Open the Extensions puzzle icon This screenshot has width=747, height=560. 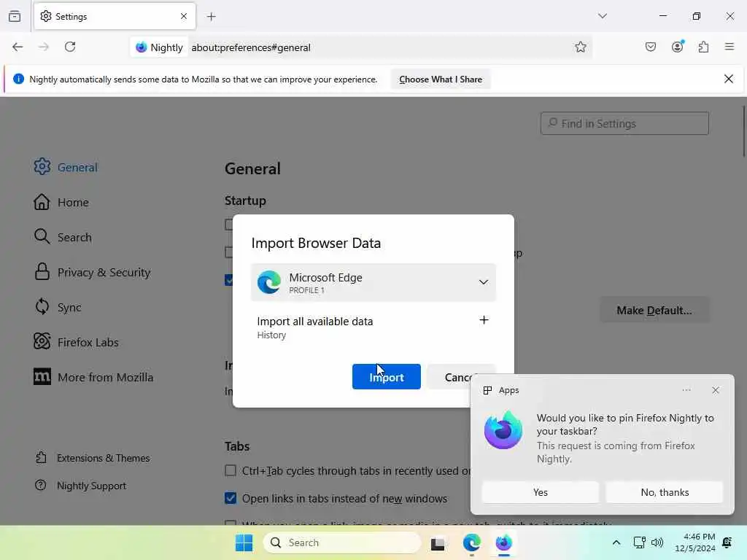click(704, 47)
